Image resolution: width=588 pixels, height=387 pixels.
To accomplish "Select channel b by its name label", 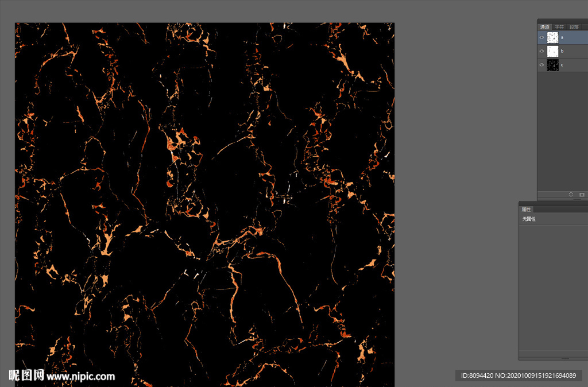I will [562, 51].
